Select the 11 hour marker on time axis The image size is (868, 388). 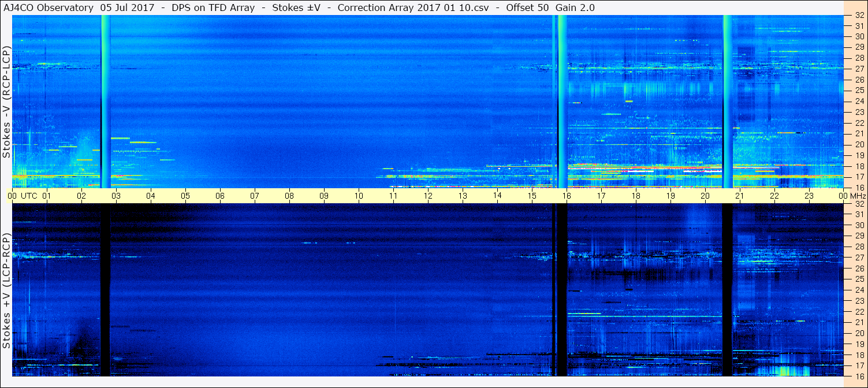pos(393,196)
